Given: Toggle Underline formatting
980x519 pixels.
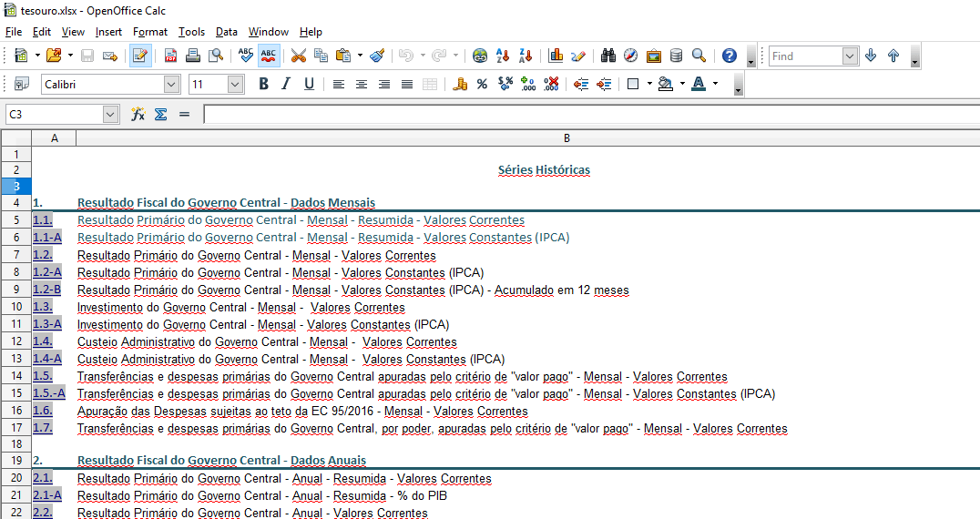Looking at the screenshot, I should tap(309, 84).
